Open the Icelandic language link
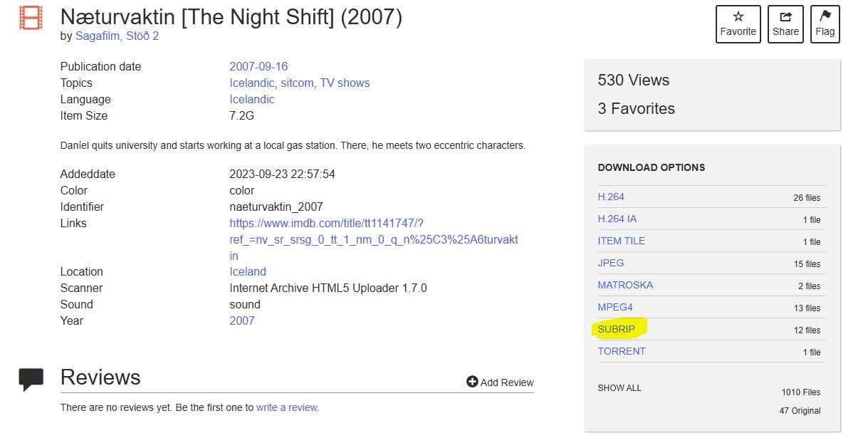The image size is (868, 438). 251,99
